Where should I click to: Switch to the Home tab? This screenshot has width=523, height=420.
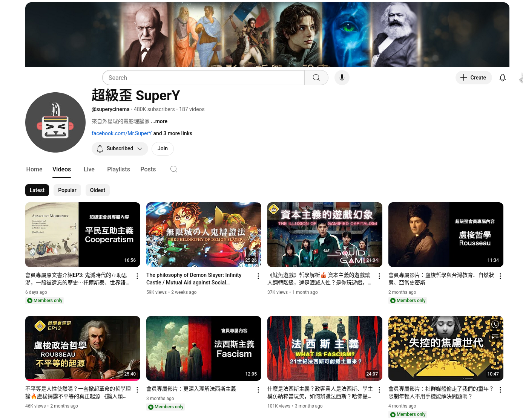point(34,169)
